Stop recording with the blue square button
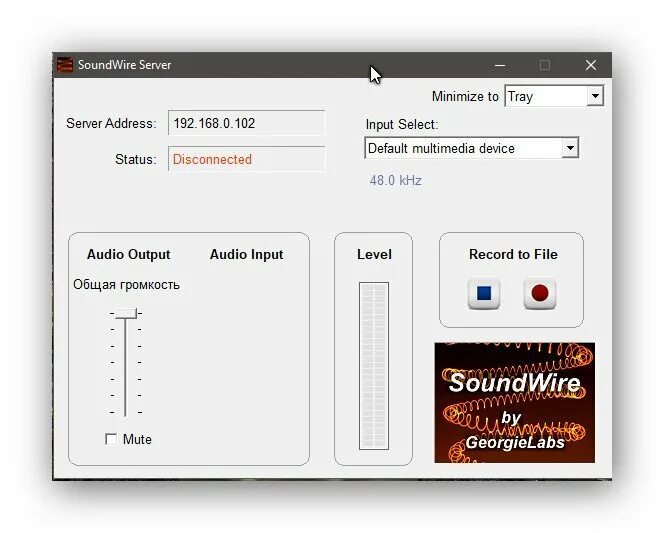 (484, 293)
